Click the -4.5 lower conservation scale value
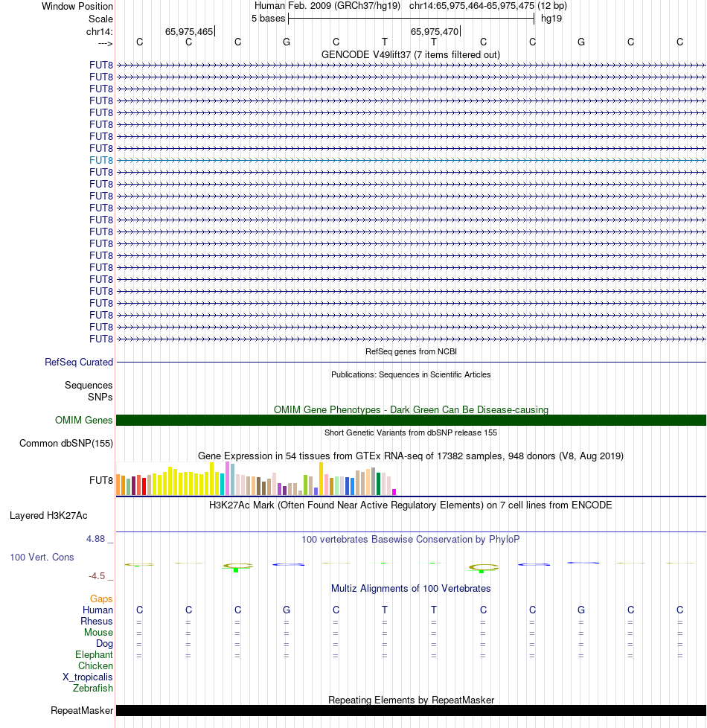 (97, 576)
